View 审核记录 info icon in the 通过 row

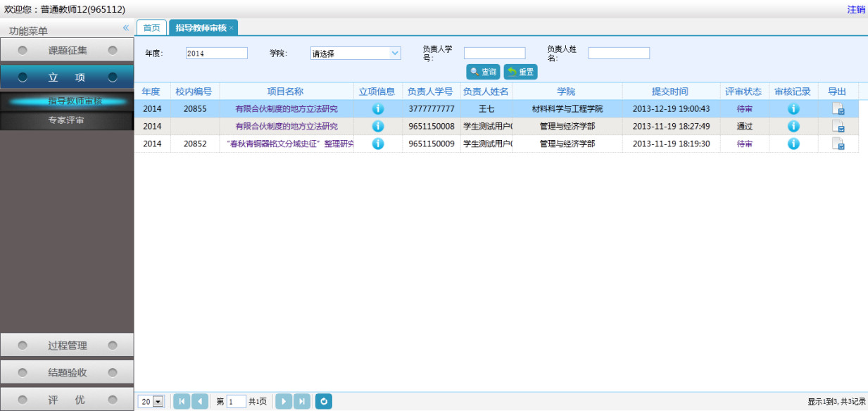pos(793,126)
